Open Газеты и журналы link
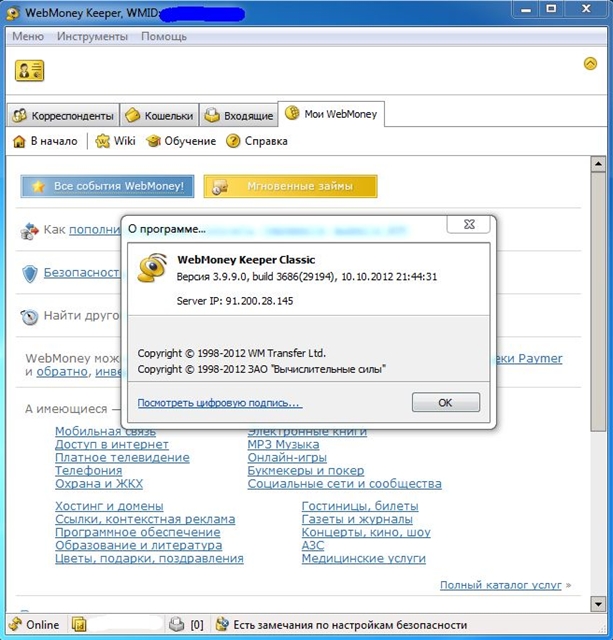Viewport: 613px width, 640px height. click(357, 519)
